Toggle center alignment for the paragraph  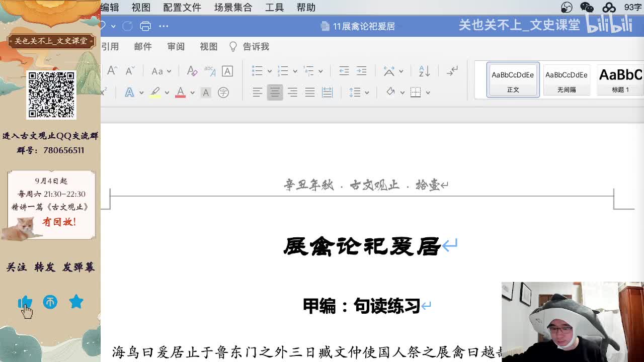tap(275, 93)
